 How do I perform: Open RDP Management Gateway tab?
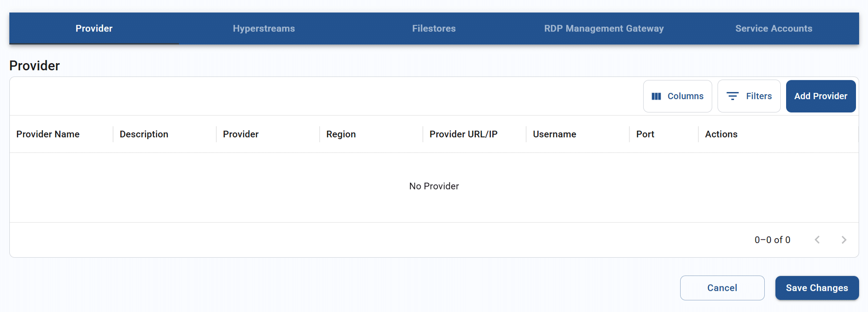604,28
